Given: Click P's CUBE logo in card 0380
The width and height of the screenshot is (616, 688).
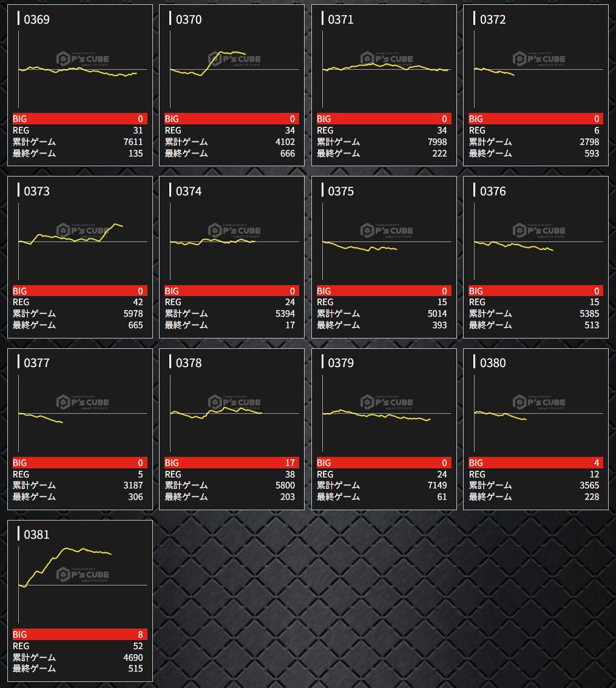Looking at the screenshot, I should point(539,402).
